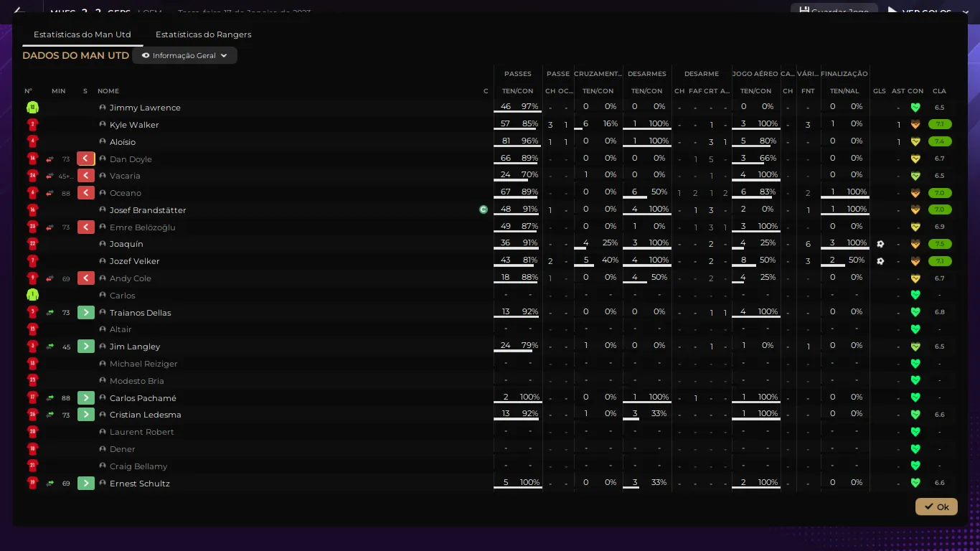Click the Guardar Jogo button
Image resolution: width=980 pixels, height=551 pixels.
pyautogui.click(x=834, y=11)
